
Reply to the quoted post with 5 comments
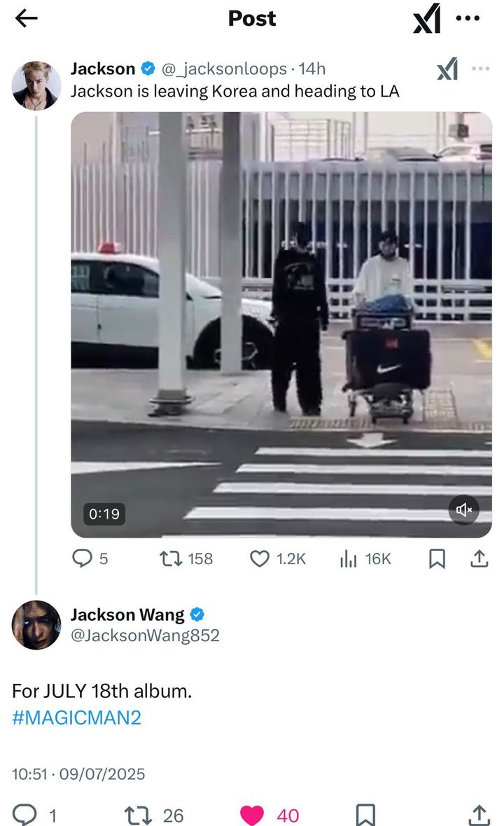90,559
